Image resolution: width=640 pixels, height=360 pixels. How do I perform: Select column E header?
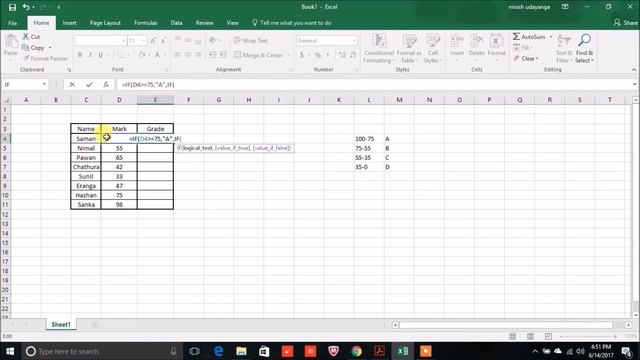(x=155, y=100)
